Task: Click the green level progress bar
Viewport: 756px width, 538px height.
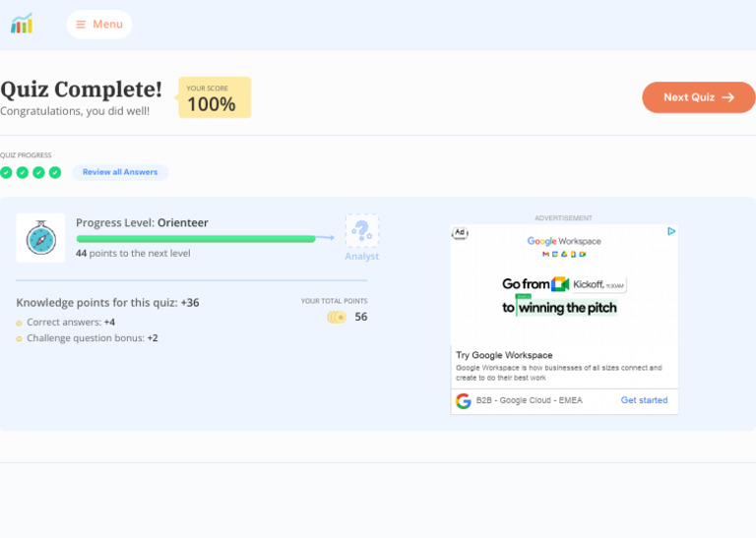Action: click(x=196, y=238)
